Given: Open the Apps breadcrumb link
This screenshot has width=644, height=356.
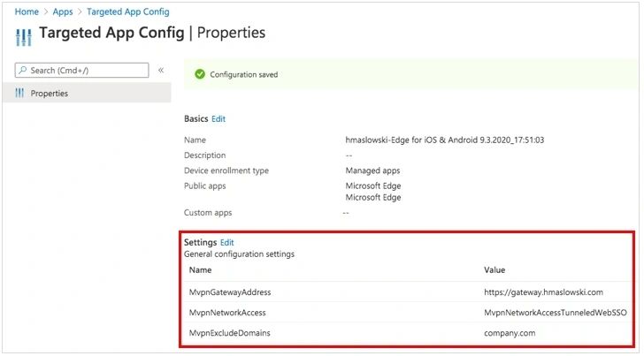Looking at the screenshot, I should [x=63, y=11].
